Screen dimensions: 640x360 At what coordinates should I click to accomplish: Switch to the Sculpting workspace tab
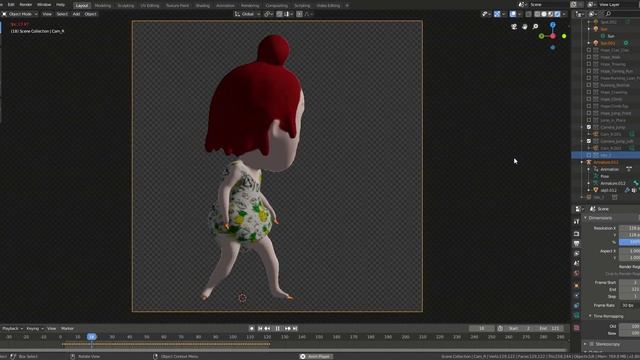tap(125, 6)
